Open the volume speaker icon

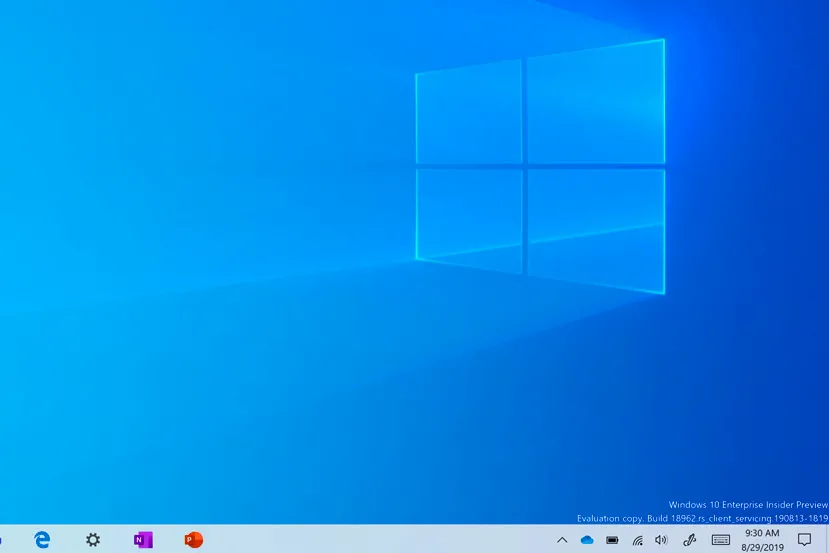coord(661,540)
